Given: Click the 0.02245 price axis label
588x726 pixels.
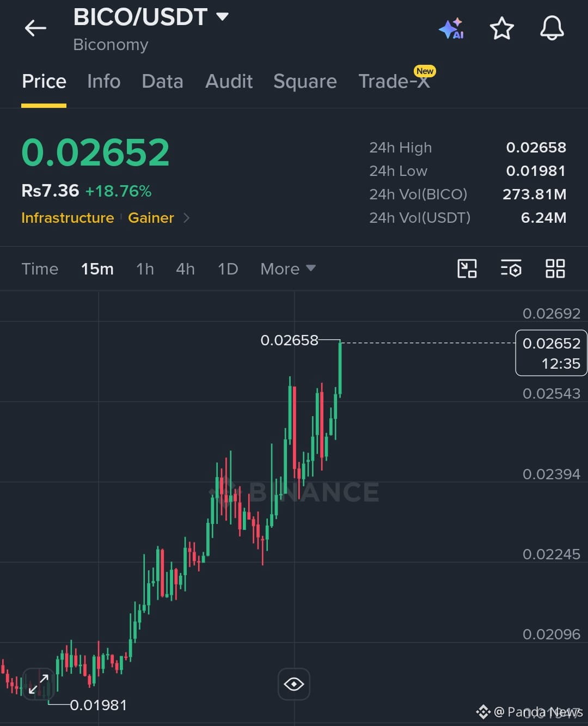Looking at the screenshot, I should pyautogui.click(x=551, y=554).
